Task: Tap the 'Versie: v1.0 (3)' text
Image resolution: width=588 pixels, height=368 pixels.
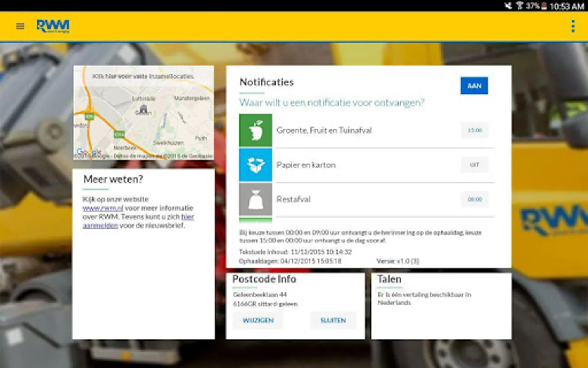Action: [398, 261]
